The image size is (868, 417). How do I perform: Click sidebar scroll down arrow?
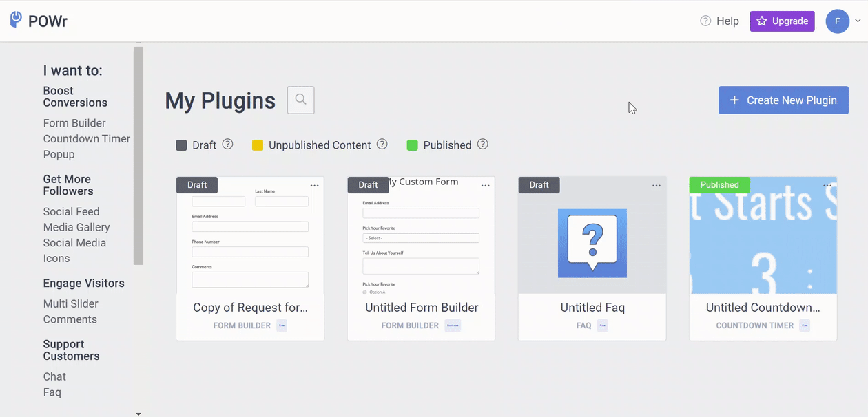[138, 414]
